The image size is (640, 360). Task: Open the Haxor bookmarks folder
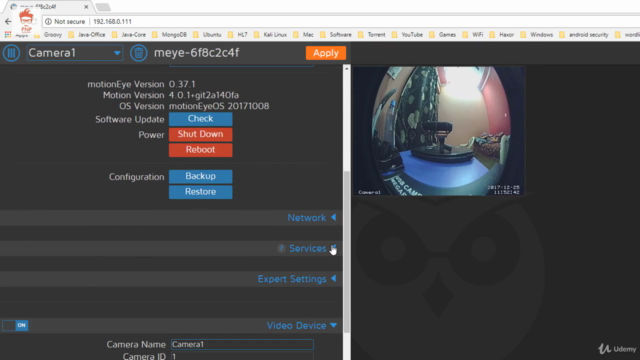point(502,35)
